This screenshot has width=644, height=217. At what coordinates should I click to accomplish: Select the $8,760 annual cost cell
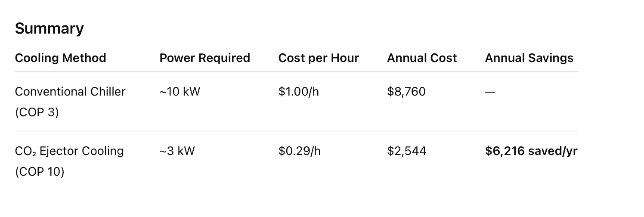click(406, 91)
